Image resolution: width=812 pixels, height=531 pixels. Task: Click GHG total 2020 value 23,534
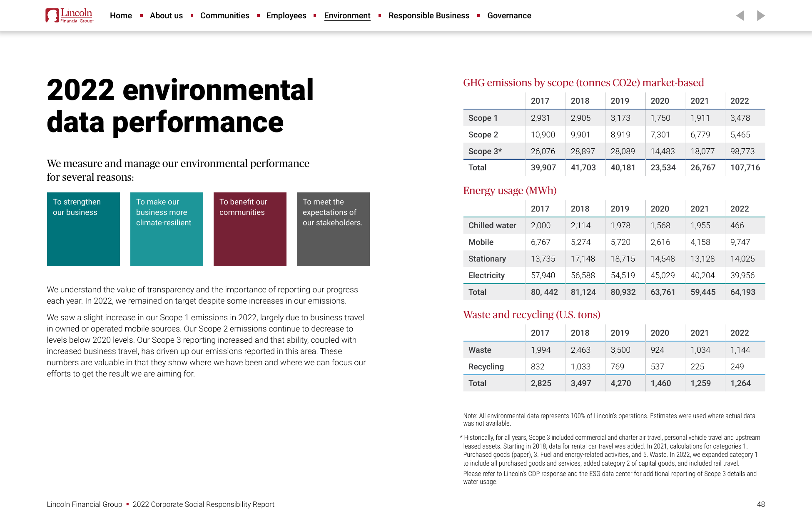click(663, 167)
